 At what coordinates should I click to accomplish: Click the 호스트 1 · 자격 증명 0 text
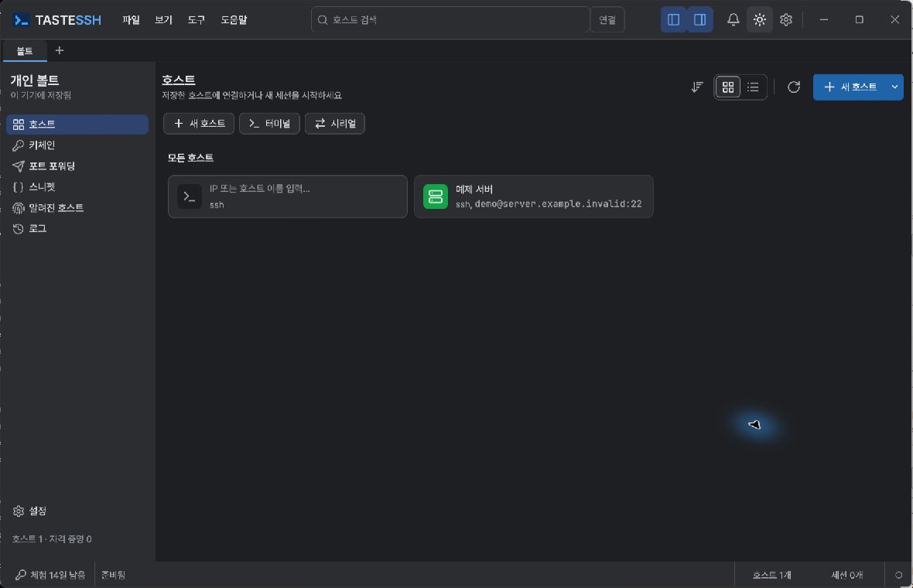point(52,539)
